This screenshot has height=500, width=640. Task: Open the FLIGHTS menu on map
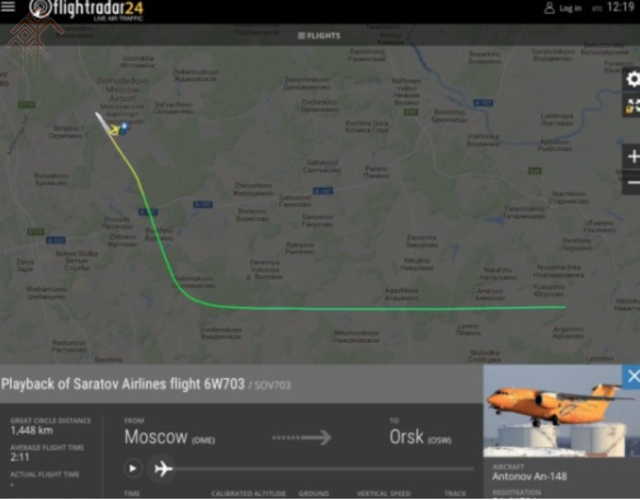(319, 36)
